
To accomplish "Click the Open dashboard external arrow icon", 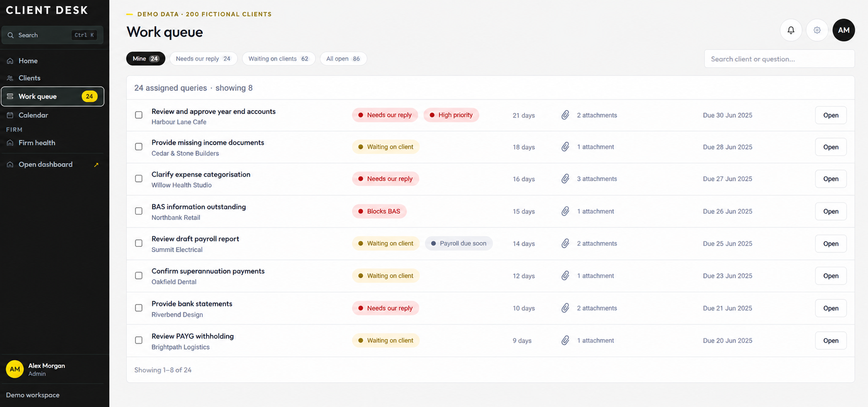I will (x=96, y=165).
